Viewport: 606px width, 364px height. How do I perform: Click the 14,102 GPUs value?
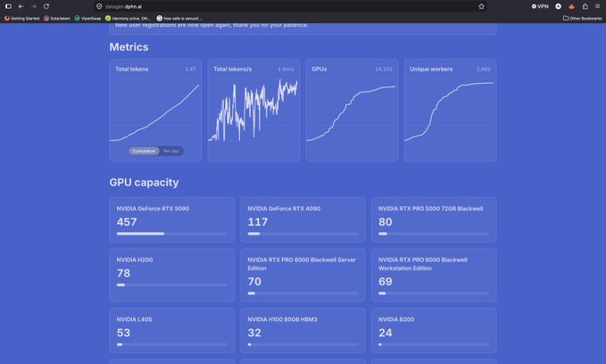coord(384,70)
